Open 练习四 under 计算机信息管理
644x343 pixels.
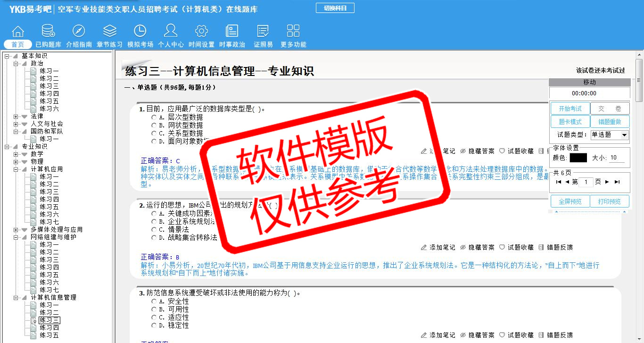tap(49, 327)
